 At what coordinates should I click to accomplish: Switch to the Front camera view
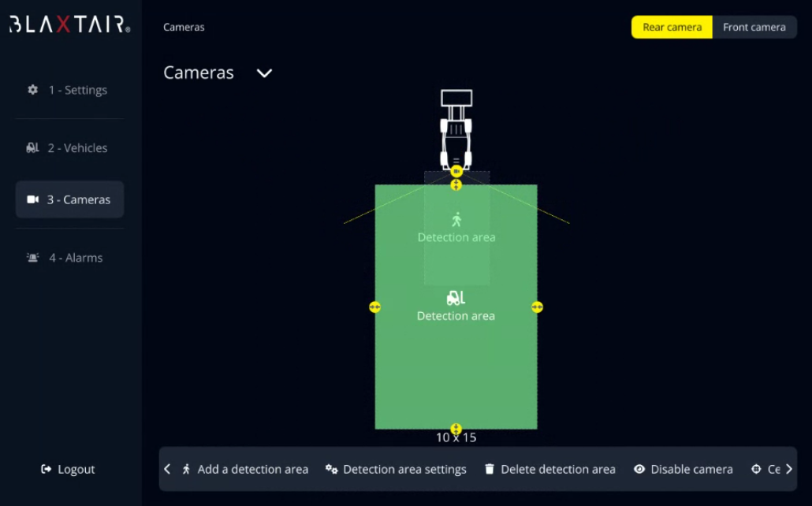[754, 27]
